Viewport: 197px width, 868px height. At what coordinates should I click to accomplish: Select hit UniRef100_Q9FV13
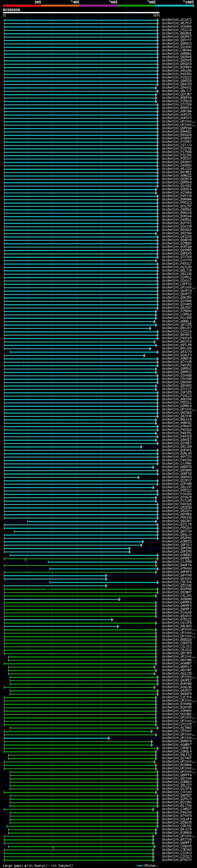click(176, 545)
